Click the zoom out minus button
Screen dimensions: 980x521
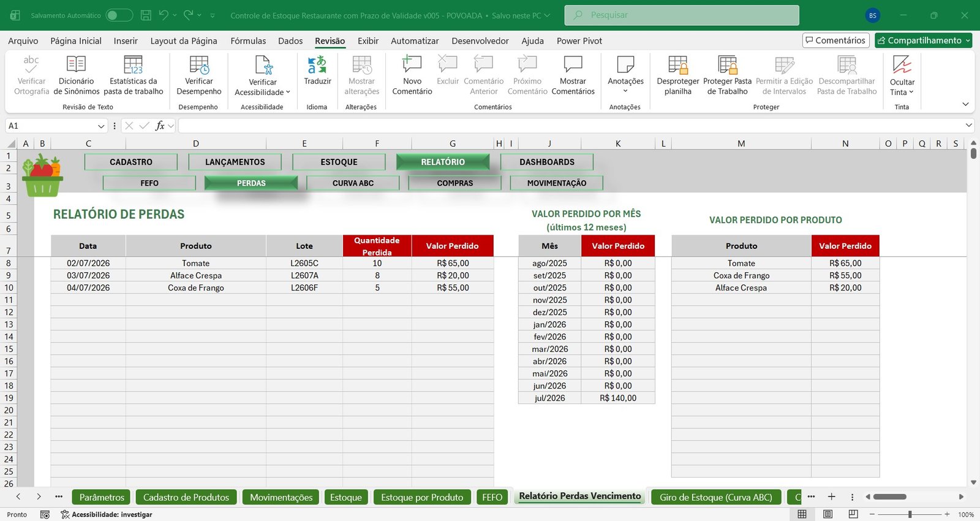click(872, 514)
